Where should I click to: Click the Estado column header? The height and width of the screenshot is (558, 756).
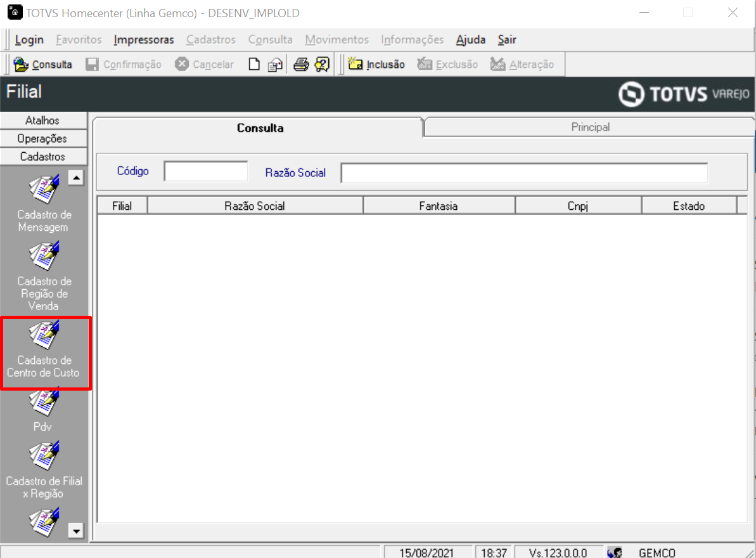(x=689, y=206)
